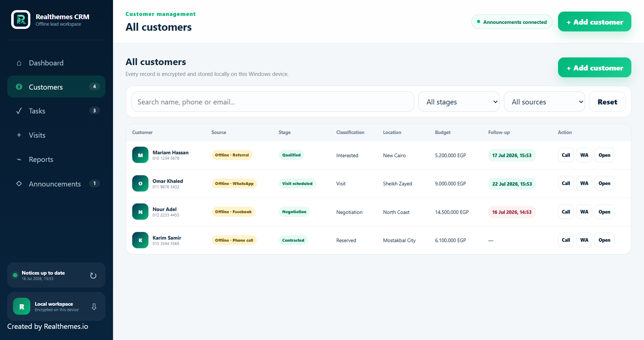Click the Announcements diamond icon
The image size is (644, 340).
(x=19, y=183)
